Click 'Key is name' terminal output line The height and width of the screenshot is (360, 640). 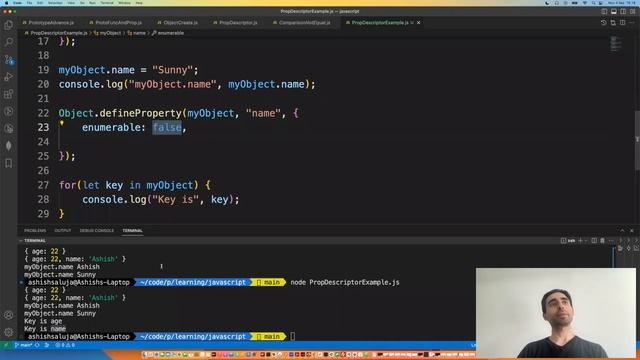pyautogui.click(x=45, y=329)
